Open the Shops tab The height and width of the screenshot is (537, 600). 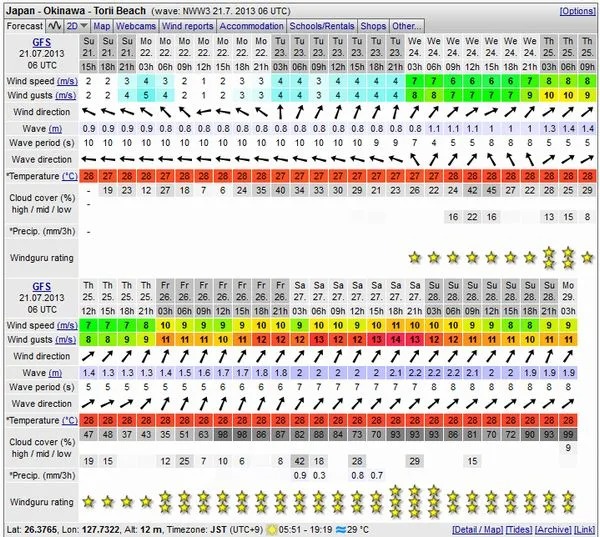point(373,26)
